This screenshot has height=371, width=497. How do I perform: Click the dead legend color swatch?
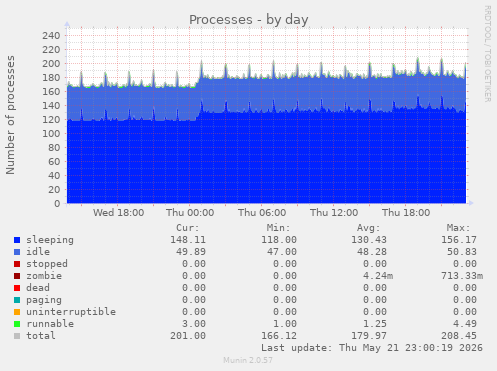[17, 288]
